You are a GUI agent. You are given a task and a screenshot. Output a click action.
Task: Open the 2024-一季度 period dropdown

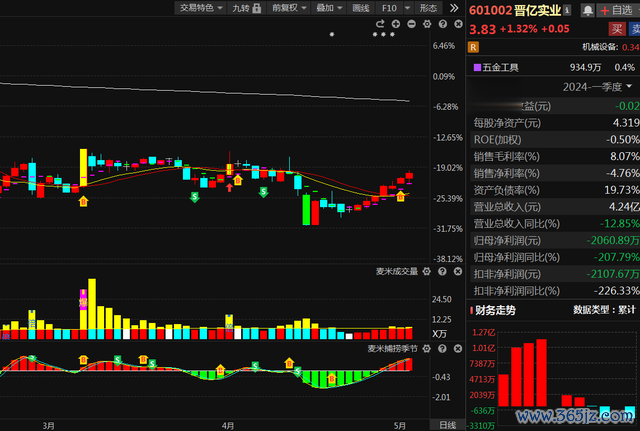(597, 87)
